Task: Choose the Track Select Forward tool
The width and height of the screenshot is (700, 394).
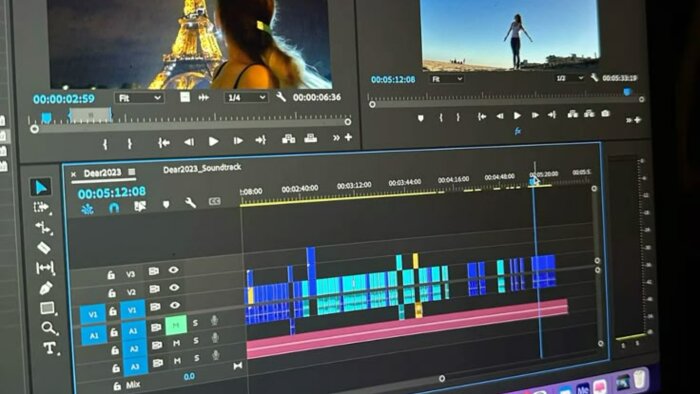Action: pyautogui.click(x=41, y=207)
